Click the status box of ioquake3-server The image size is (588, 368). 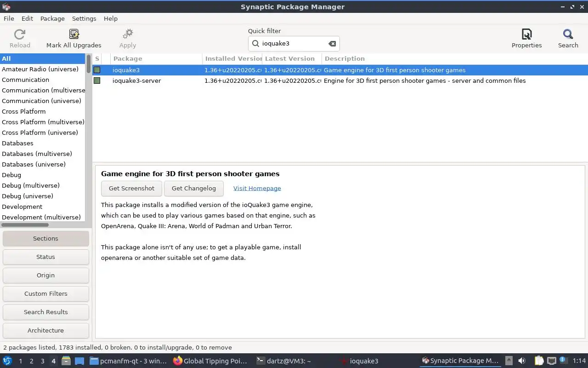coord(97,80)
